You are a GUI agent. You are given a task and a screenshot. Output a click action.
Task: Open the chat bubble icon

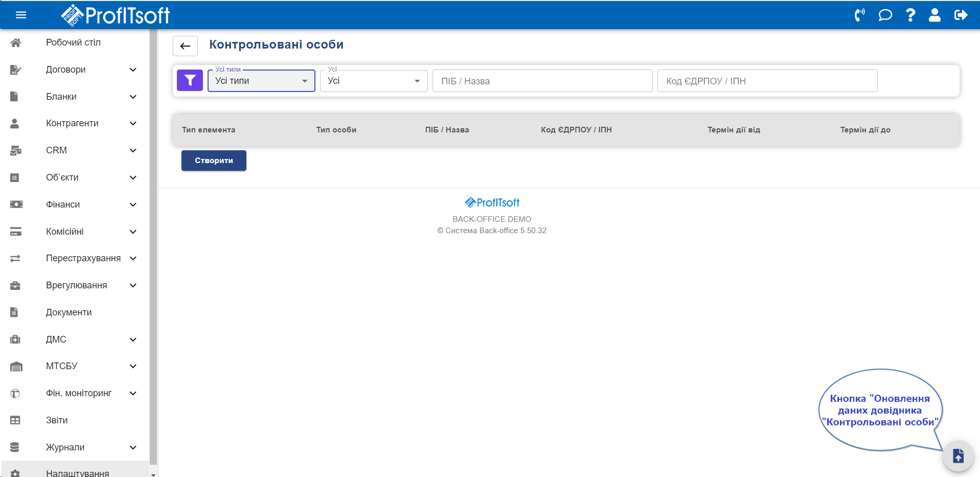[x=885, y=15]
